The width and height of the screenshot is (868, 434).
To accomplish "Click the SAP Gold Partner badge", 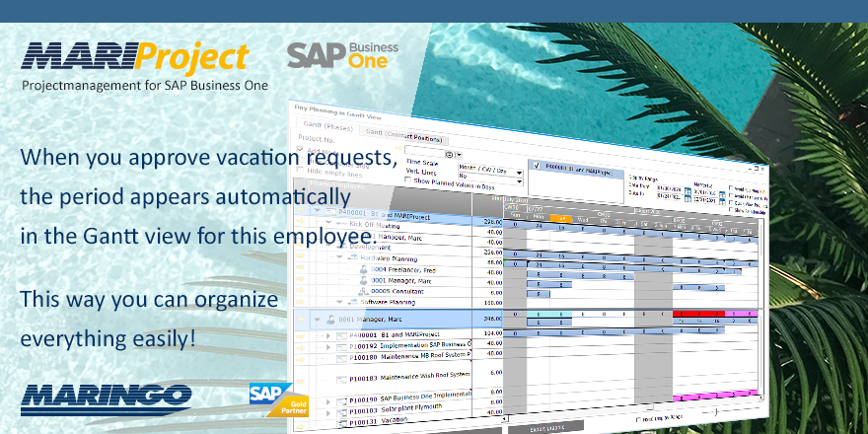I will coord(278,399).
